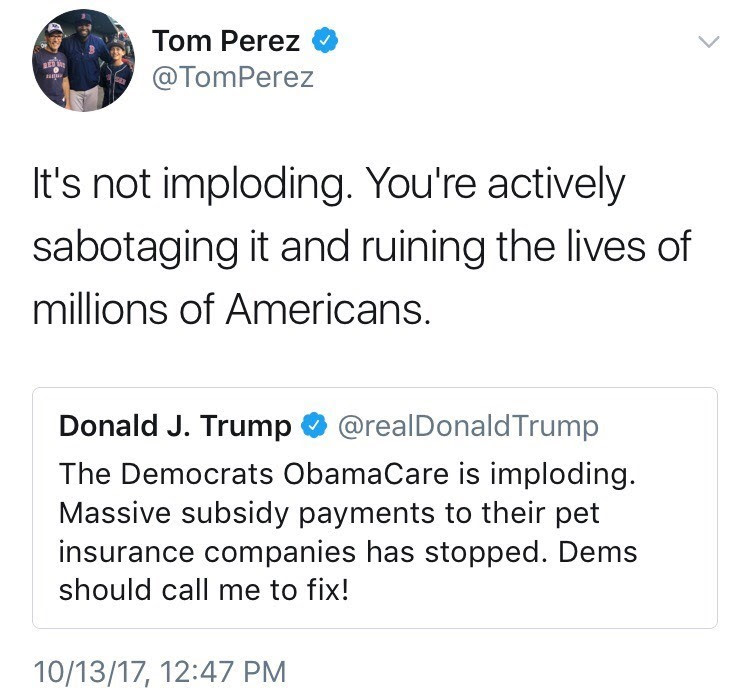
Task: Click the word "Americans." in the tweet
Action: coord(328,310)
